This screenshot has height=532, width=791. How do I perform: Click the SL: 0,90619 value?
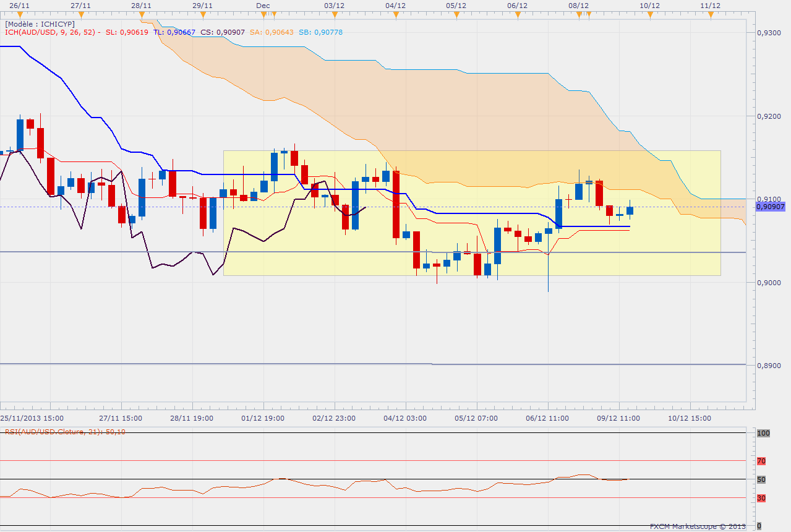coord(127,32)
